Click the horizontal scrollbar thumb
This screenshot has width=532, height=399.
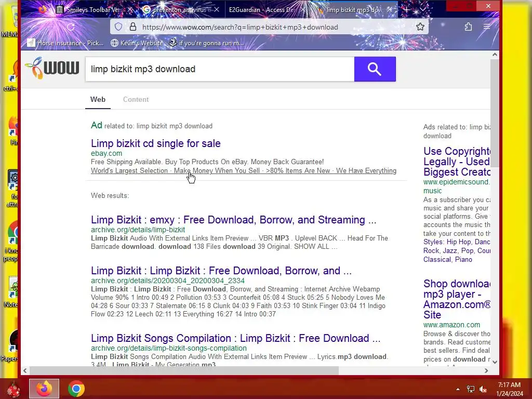184,371
